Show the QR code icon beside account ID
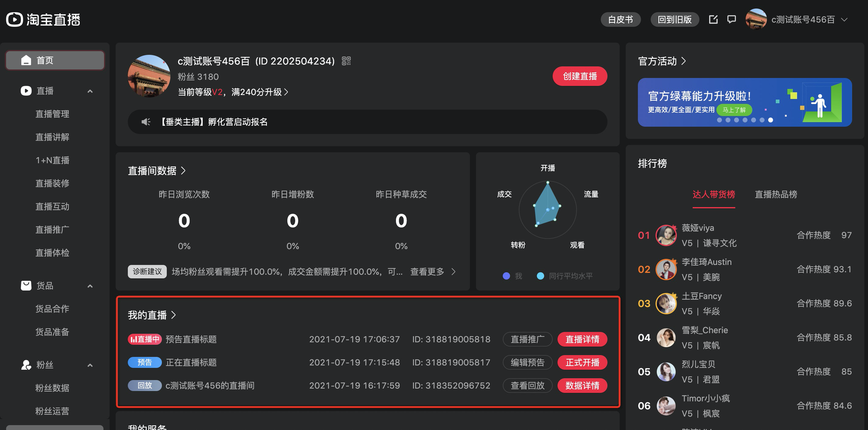Viewport: 868px width, 430px height. [346, 61]
